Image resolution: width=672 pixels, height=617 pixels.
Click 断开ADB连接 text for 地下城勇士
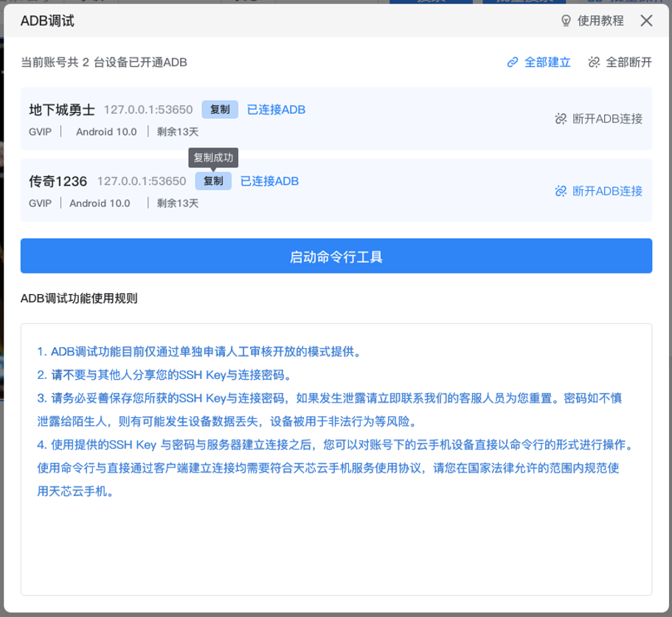coord(607,119)
